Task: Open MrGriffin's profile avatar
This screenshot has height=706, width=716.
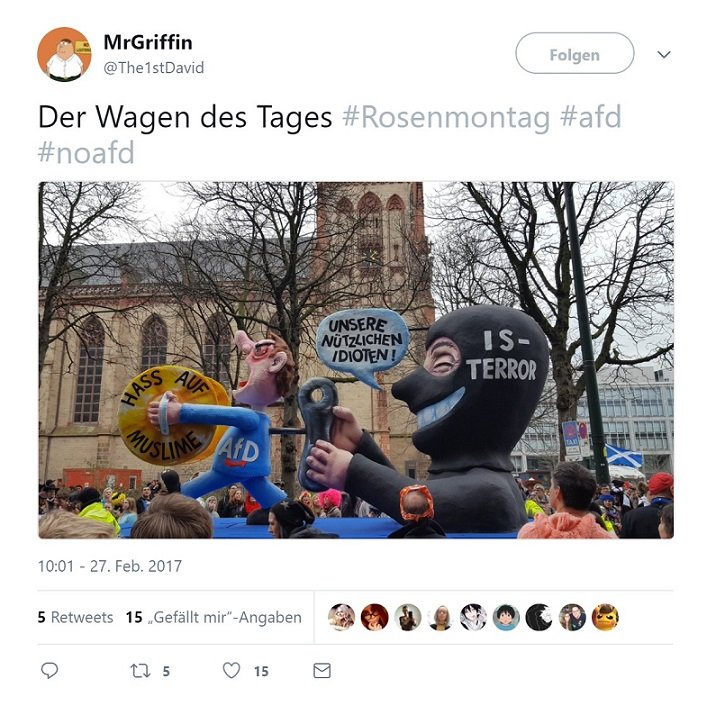Action: tap(64, 54)
